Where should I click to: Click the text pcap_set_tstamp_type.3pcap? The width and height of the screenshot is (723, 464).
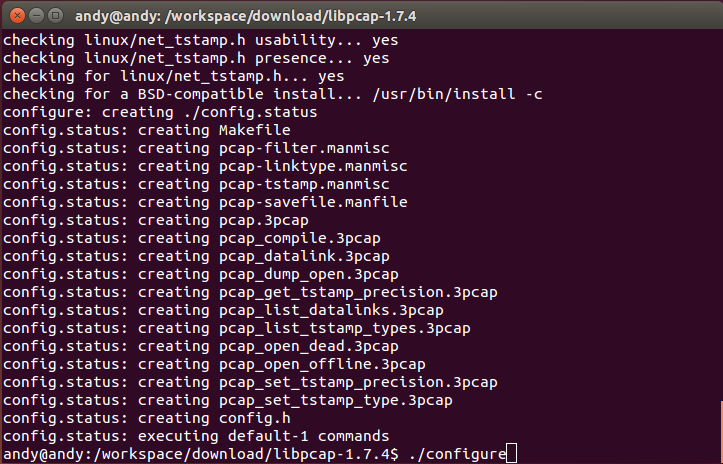pyautogui.click(x=336, y=400)
